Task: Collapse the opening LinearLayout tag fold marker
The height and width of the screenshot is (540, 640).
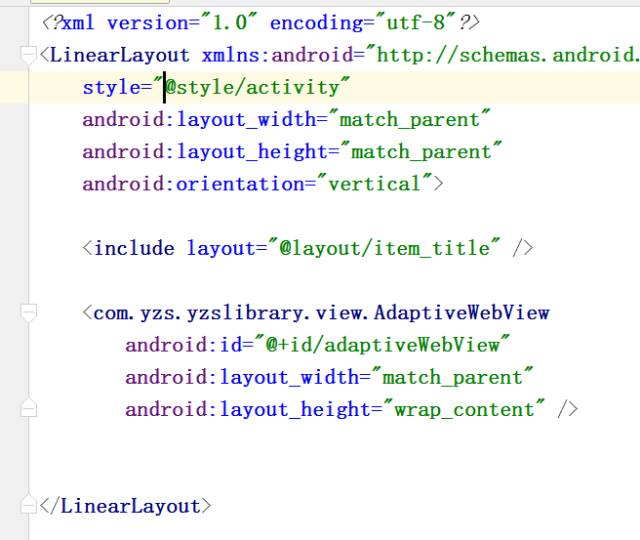Action: tap(28, 55)
